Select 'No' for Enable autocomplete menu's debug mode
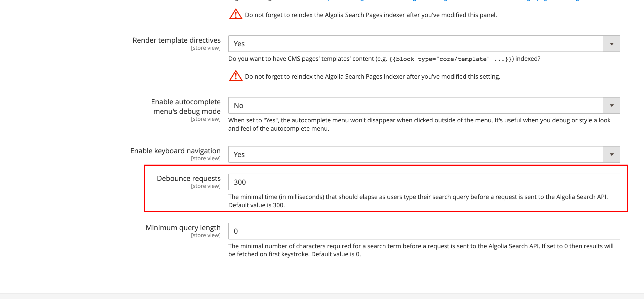The image size is (644, 299). 425,106
